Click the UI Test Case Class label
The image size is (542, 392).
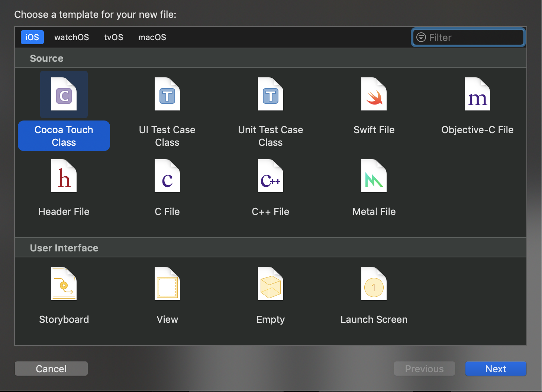[x=167, y=136]
